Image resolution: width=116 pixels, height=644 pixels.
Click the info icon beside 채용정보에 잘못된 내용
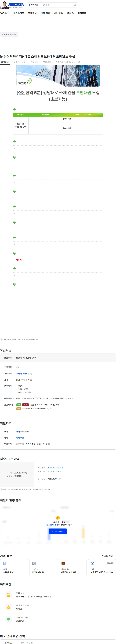[x=1, y=339]
